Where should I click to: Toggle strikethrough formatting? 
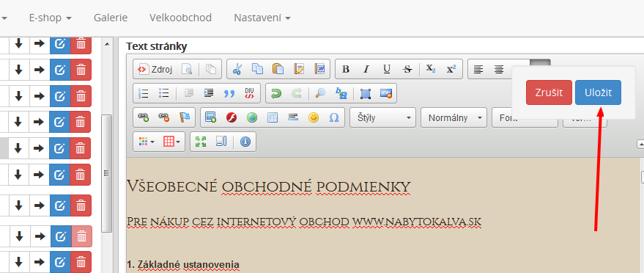click(407, 69)
